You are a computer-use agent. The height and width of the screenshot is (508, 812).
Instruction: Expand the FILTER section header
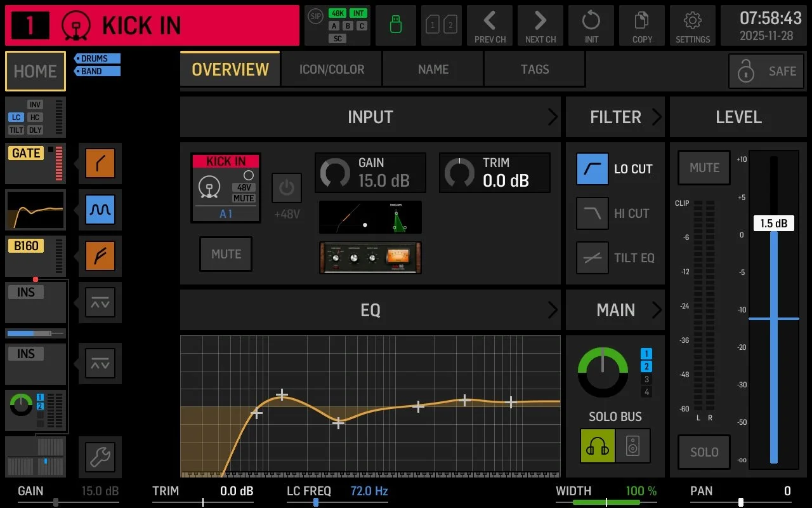(615, 117)
